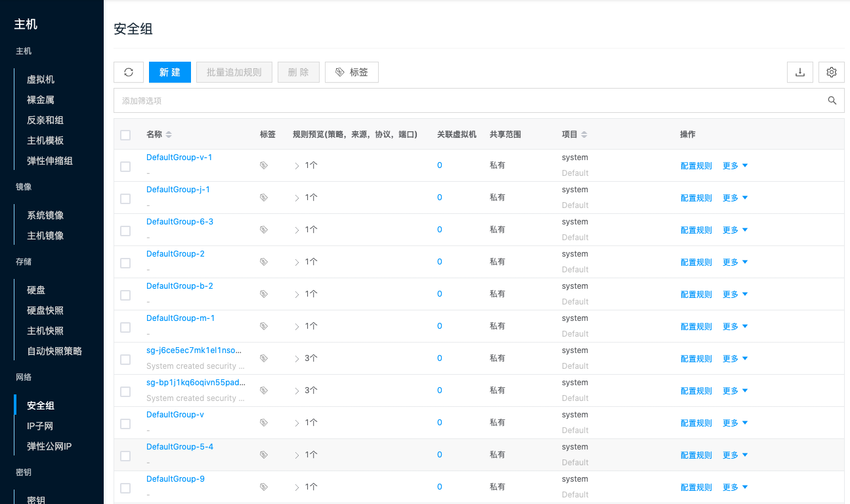Open 虚拟机 in the sidebar menu
This screenshot has width=850, height=504.
(41, 79)
